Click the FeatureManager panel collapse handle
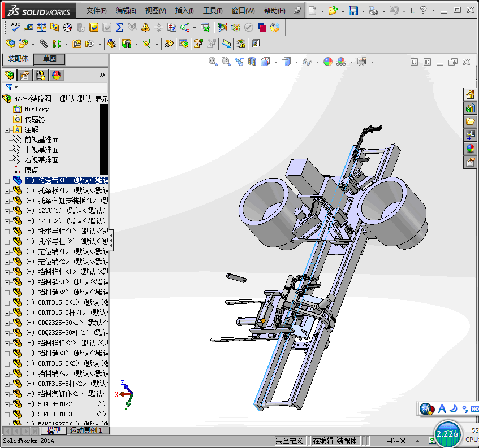The height and width of the screenshot is (448, 479). (x=111, y=241)
